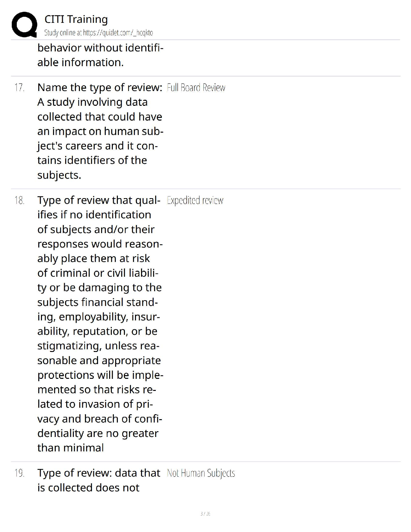Select question number 18

(19, 201)
